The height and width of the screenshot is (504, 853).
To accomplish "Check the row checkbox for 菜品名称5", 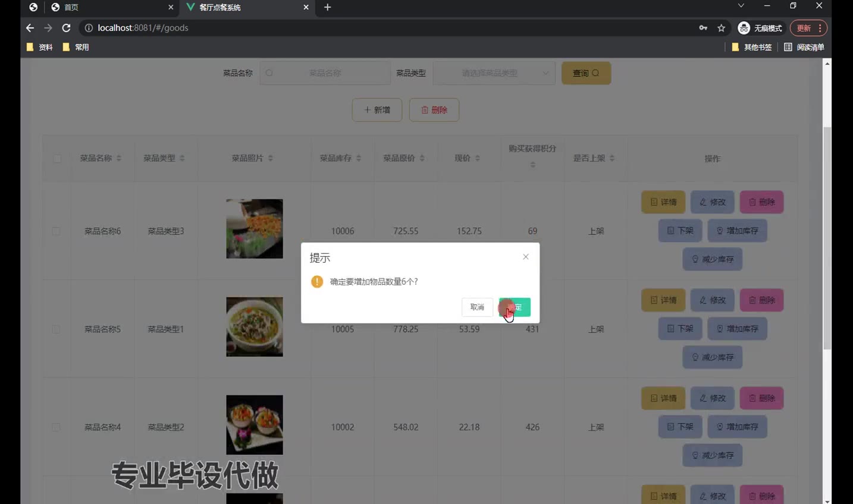I will pos(56,329).
